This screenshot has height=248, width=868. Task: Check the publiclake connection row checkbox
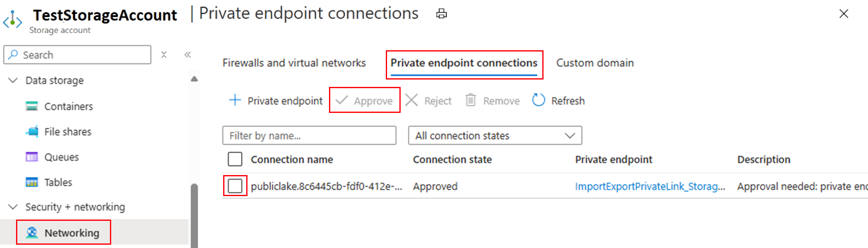235,186
